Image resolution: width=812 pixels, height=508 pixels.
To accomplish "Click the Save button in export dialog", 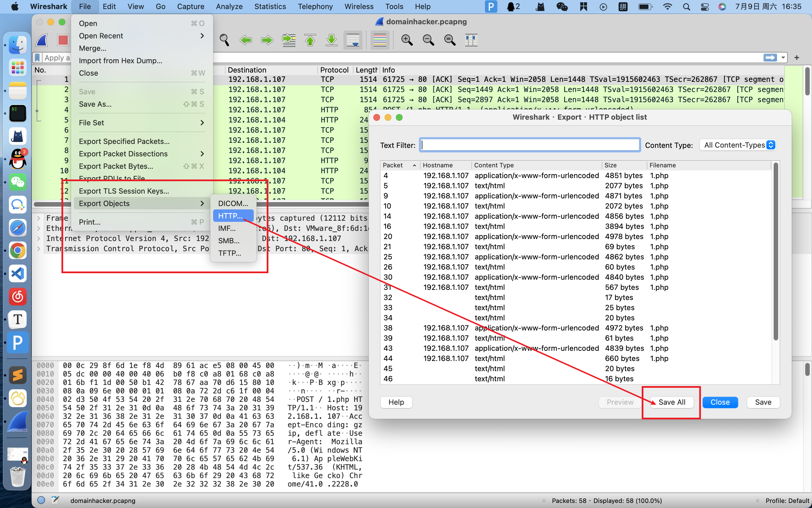I will (x=763, y=402).
